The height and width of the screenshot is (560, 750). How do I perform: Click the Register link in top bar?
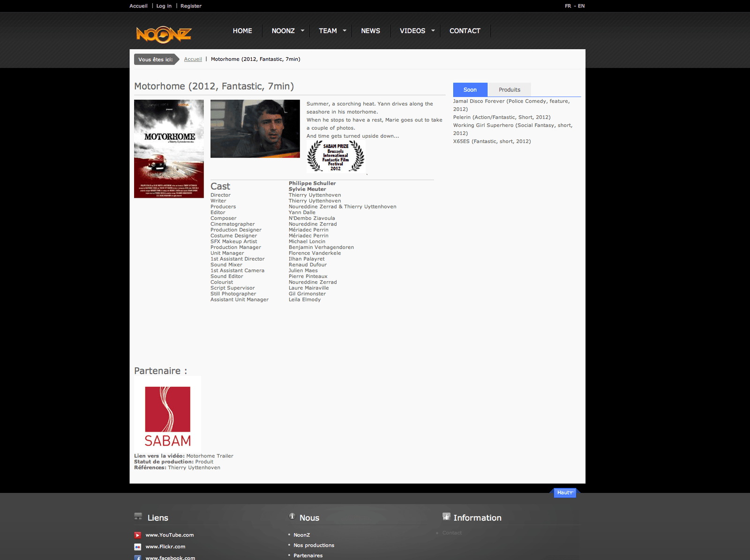[191, 6]
